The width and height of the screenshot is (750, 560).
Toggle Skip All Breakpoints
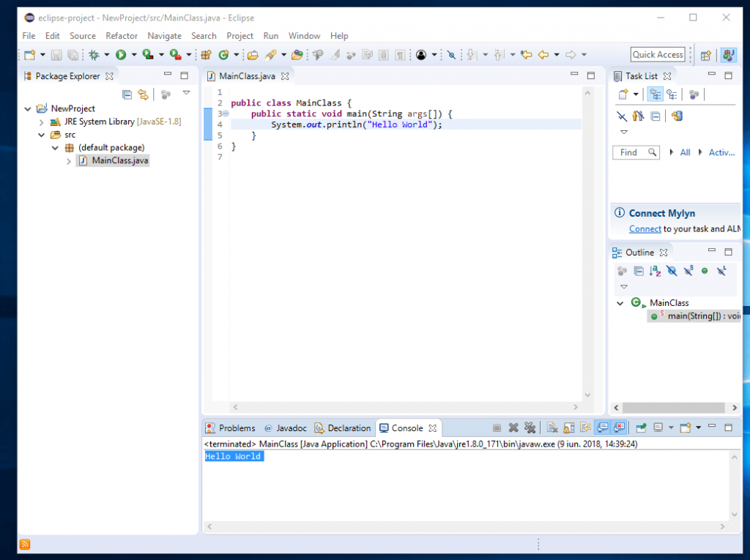click(x=451, y=54)
